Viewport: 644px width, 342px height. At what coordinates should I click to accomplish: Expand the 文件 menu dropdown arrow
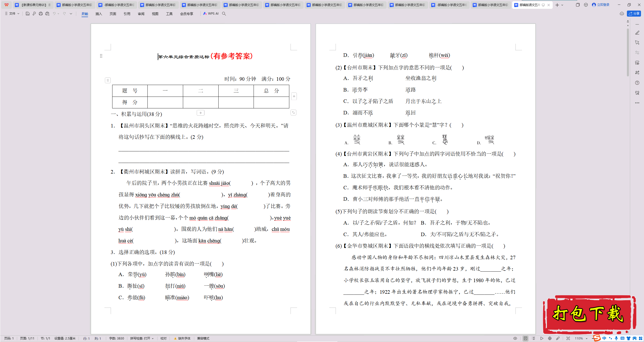(18, 14)
